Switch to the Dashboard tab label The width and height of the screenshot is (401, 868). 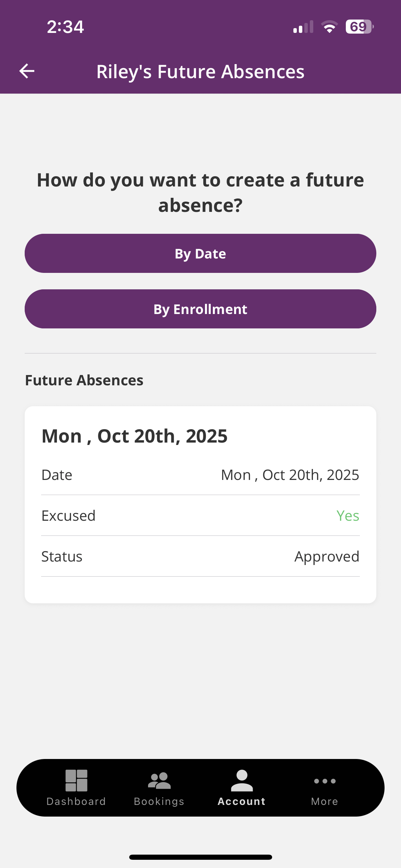(x=76, y=801)
